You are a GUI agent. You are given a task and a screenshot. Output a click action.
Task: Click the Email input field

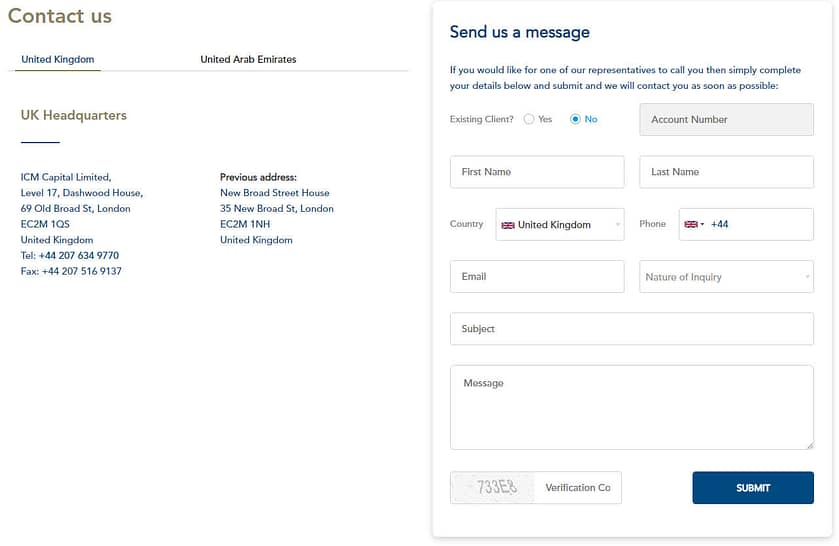coord(537,277)
